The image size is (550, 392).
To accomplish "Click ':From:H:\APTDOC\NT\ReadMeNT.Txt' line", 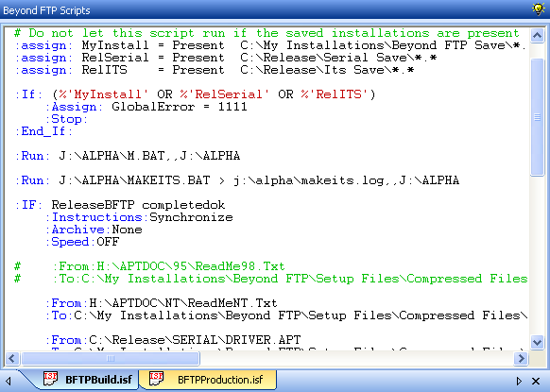I will [x=162, y=303].
